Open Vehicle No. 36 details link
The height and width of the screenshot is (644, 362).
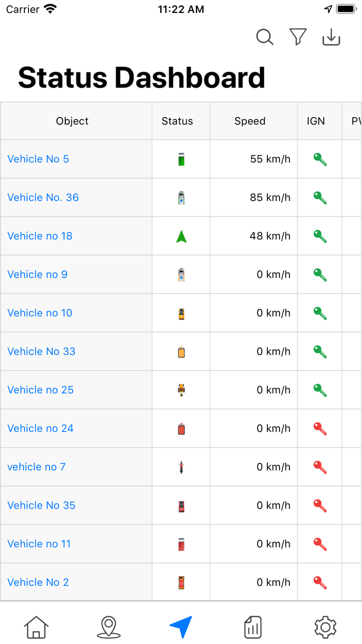pyautogui.click(x=43, y=197)
